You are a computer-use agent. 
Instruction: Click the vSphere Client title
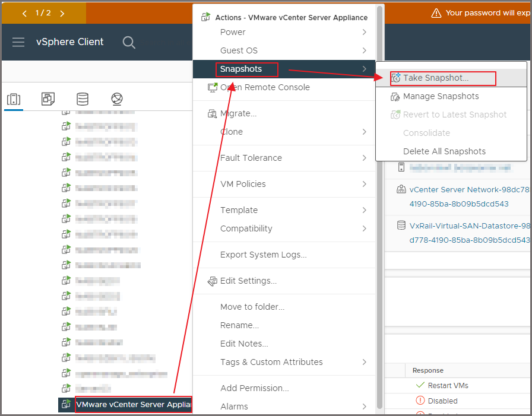tap(70, 42)
